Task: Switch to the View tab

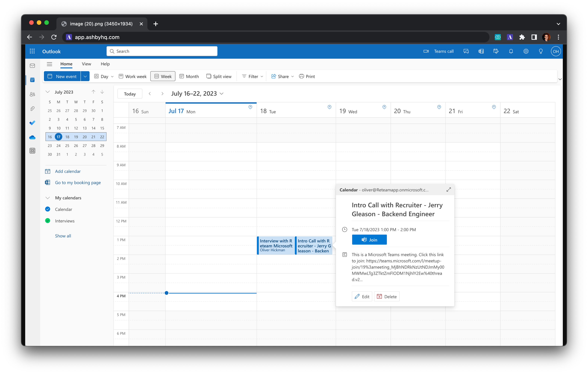Action: coord(86,64)
